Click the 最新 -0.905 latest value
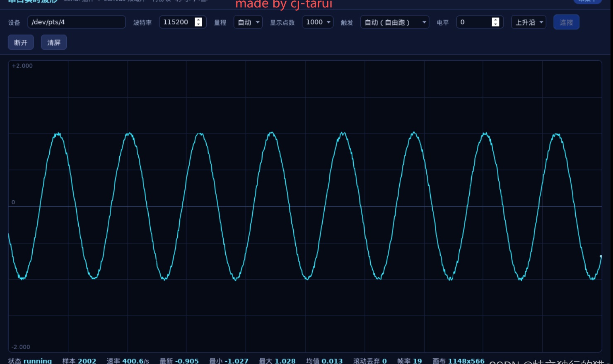 click(179, 361)
